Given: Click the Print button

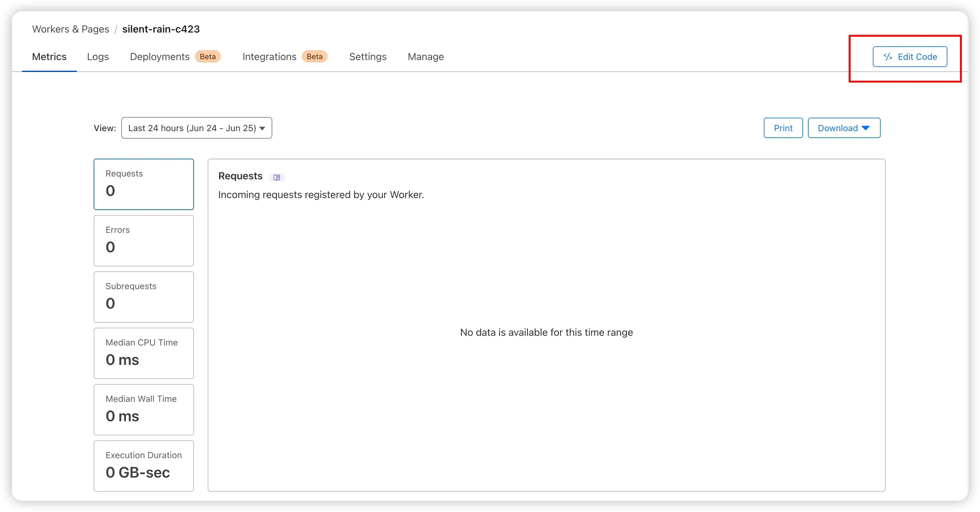Looking at the screenshot, I should [x=783, y=128].
